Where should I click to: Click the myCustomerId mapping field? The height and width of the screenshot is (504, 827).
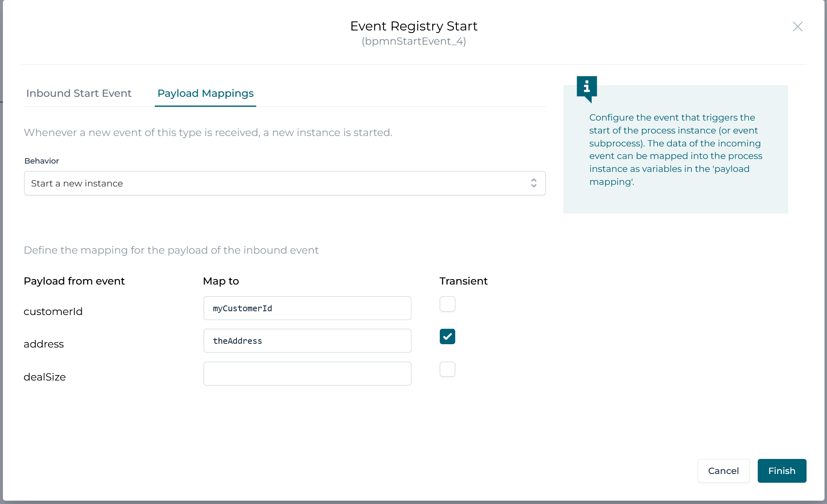click(x=307, y=308)
